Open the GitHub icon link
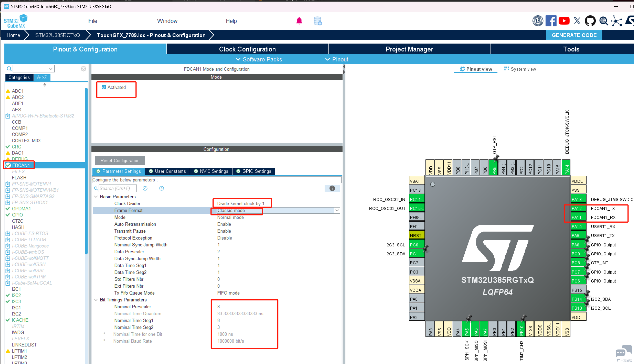This screenshot has height=364, width=634. pos(590,21)
